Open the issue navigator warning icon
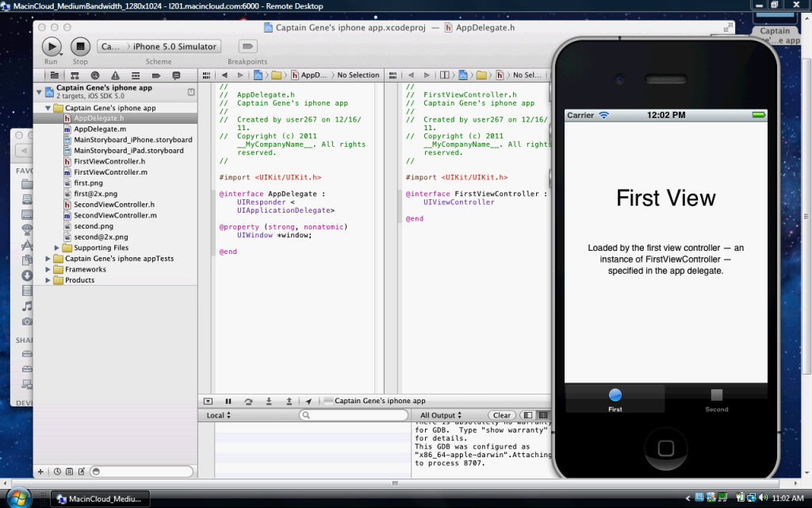Viewport: 812px width, 508px height. point(116,75)
